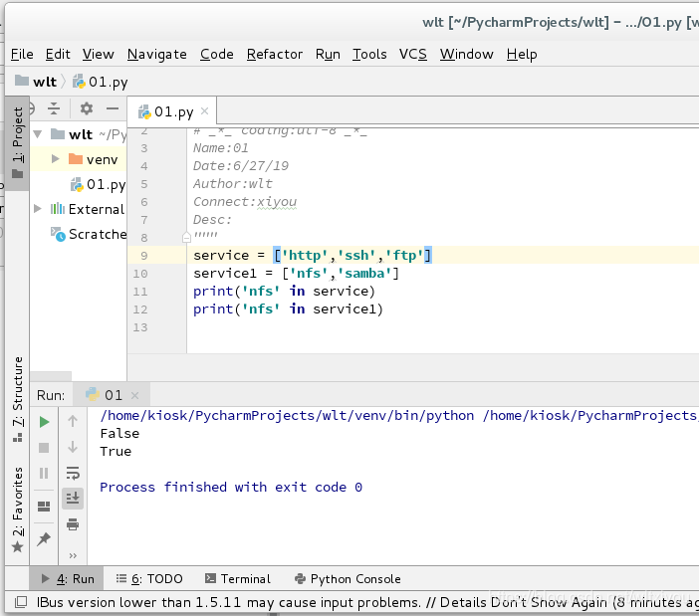Click the Up the stack trace arrow
The height and width of the screenshot is (616, 699).
click(73, 421)
